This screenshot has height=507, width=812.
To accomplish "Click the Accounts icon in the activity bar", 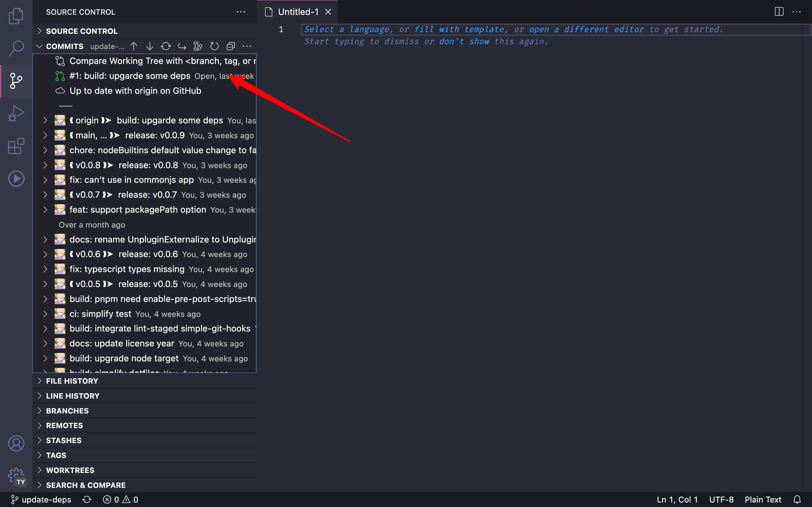I will point(16,443).
